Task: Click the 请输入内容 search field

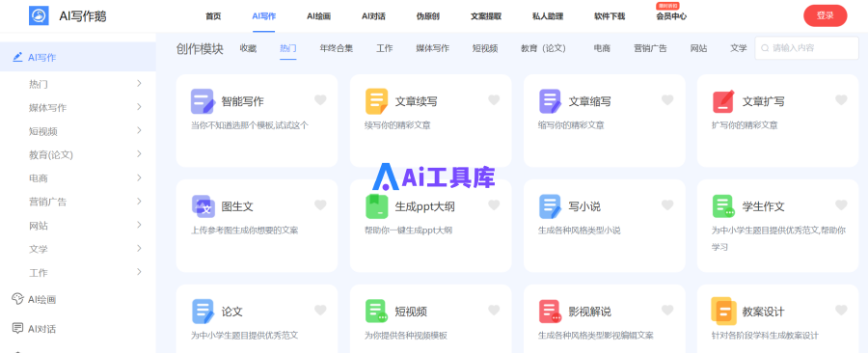Action: point(806,48)
